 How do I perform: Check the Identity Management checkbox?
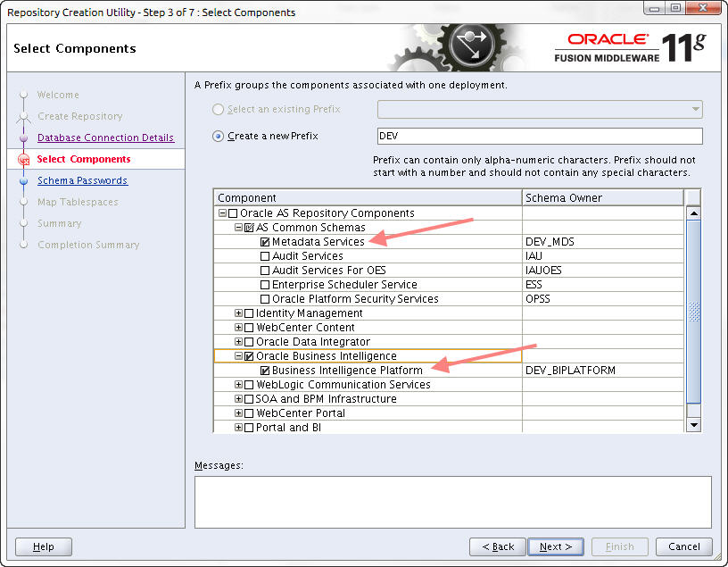coord(249,313)
